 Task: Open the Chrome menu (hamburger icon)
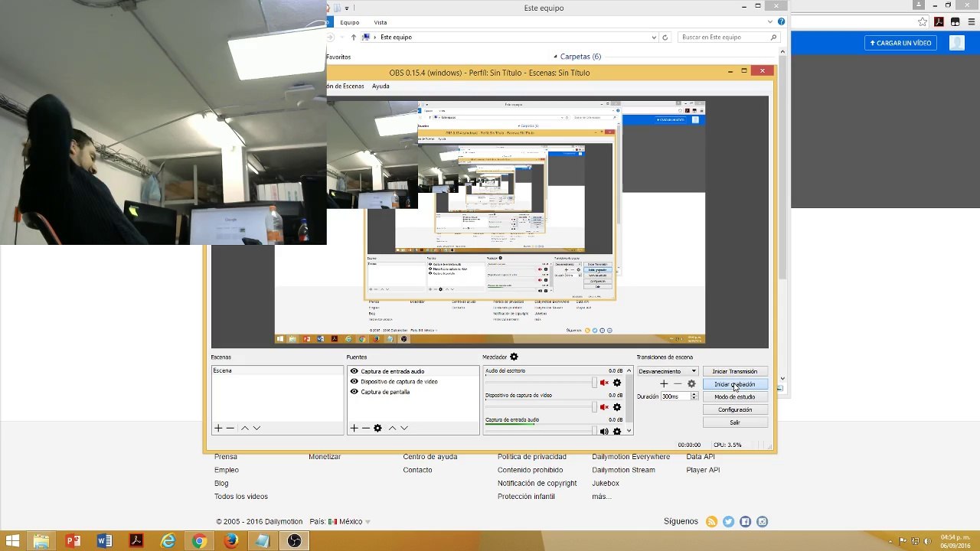click(x=972, y=21)
